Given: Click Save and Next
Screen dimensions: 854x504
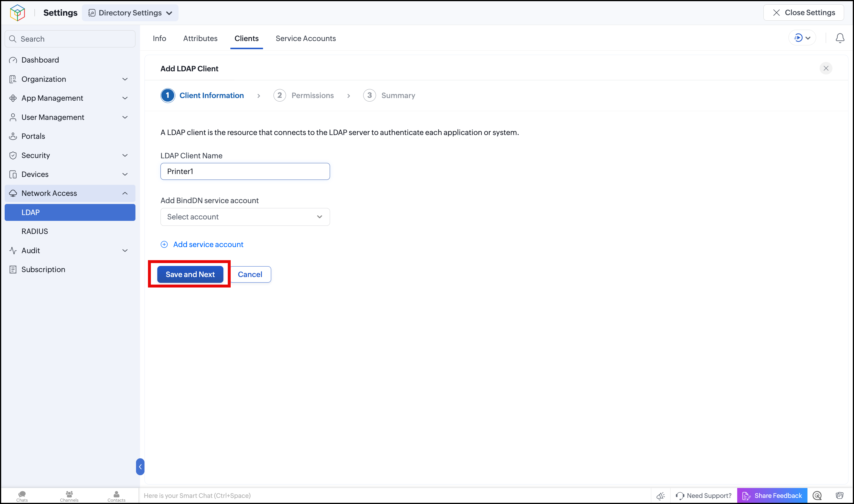Looking at the screenshot, I should click(190, 274).
